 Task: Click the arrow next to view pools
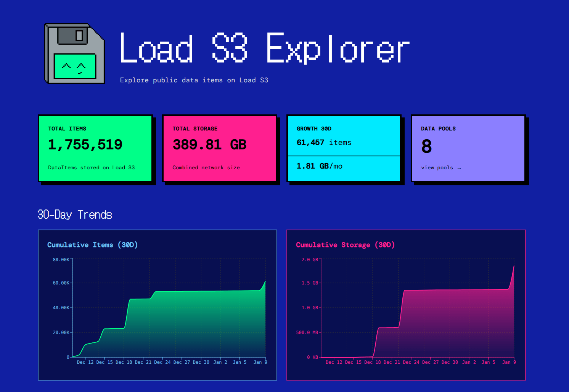(459, 168)
